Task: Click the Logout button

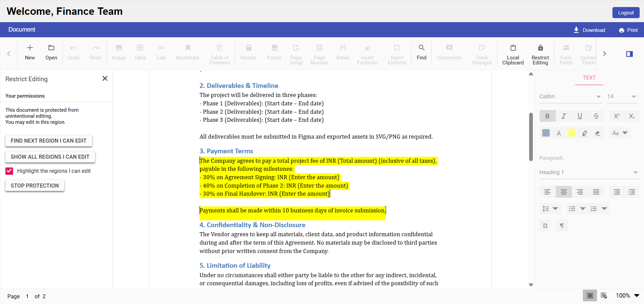Action: 626,13
